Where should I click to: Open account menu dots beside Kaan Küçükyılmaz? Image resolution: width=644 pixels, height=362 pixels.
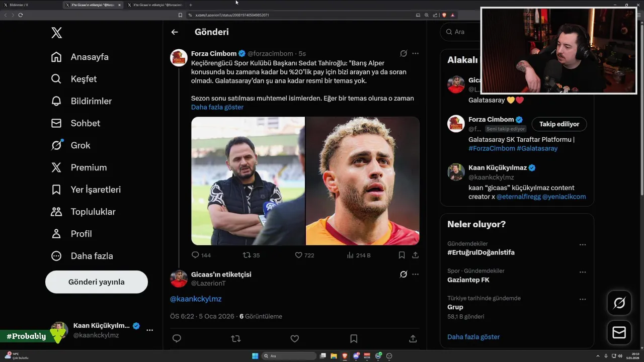(x=149, y=330)
